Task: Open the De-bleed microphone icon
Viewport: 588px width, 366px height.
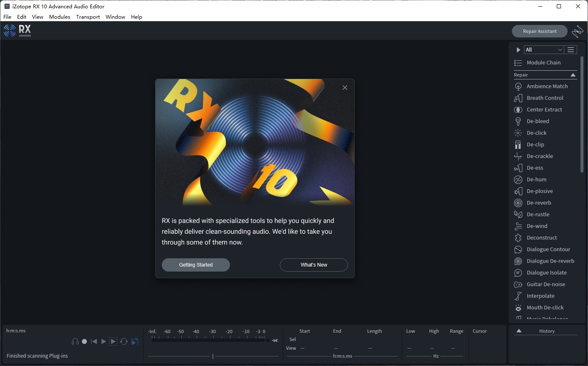Action: coord(518,121)
